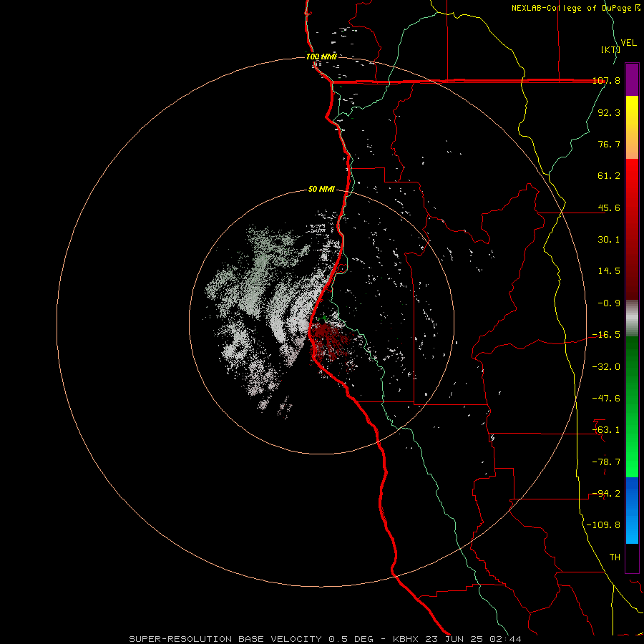Click the 50 NMI range ring label

pyautogui.click(x=321, y=190)
